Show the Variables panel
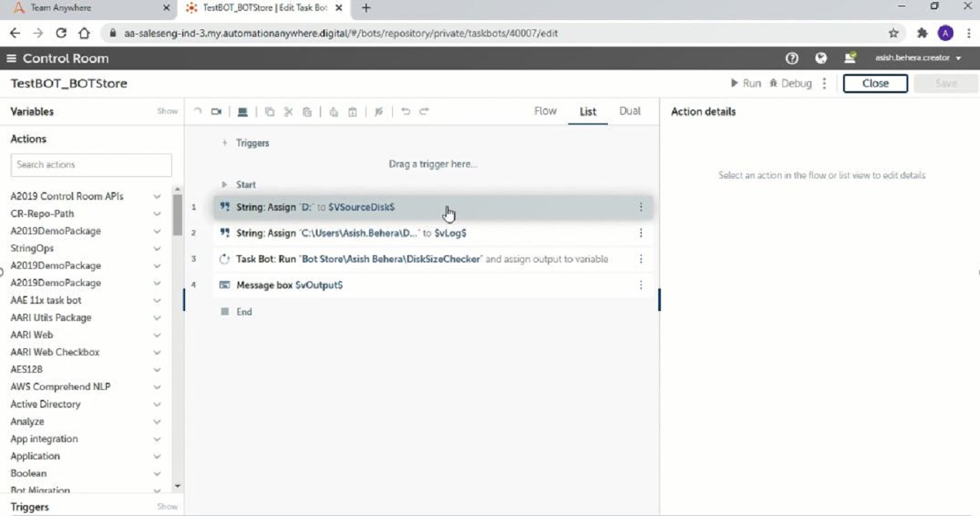The width and height of the screenshot is (980, 516). coord(168,112)
